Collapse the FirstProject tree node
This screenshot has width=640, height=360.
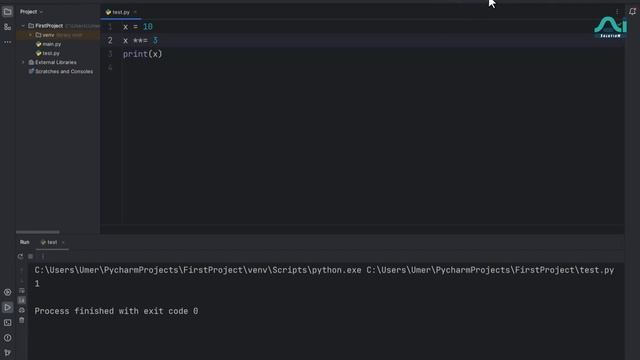(23, 26)
